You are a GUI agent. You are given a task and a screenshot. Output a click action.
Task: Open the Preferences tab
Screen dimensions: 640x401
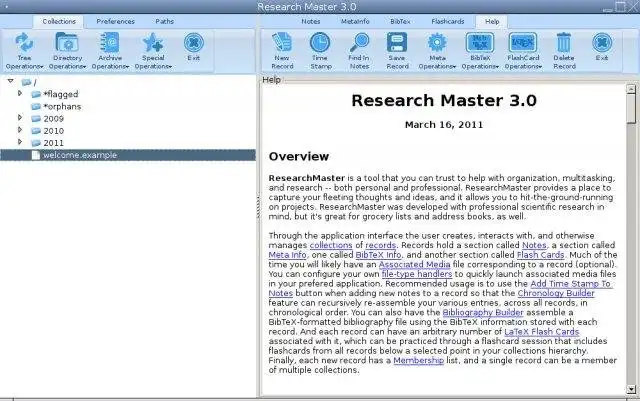[116, 22]
